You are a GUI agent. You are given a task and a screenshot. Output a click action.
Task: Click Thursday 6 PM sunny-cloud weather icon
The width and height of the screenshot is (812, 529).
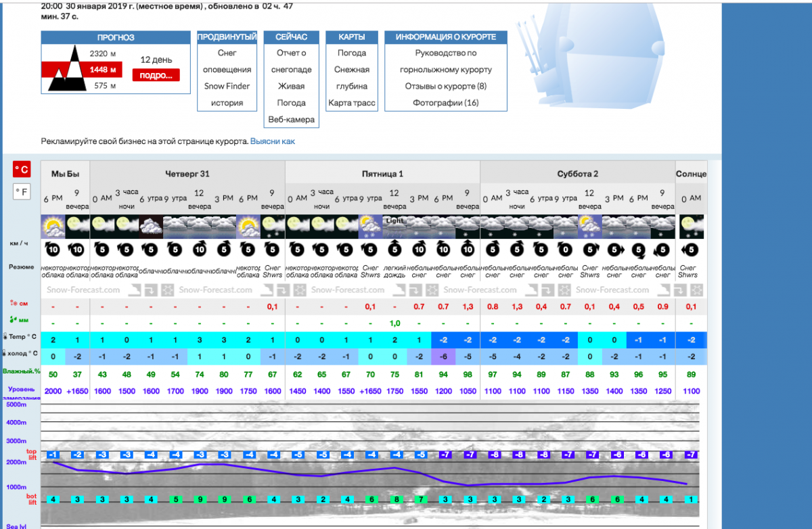click(x=248, y=226)
